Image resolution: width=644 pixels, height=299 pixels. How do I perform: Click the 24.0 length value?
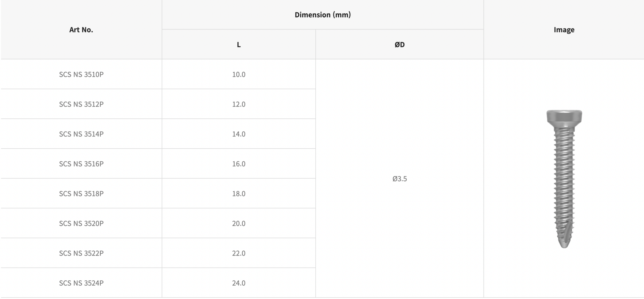[239, 283]
